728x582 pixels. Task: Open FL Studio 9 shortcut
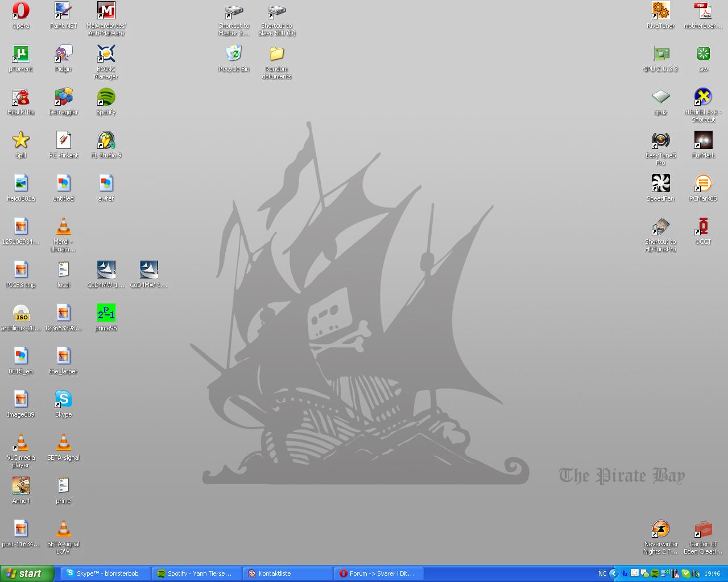[x=106, y=145]
